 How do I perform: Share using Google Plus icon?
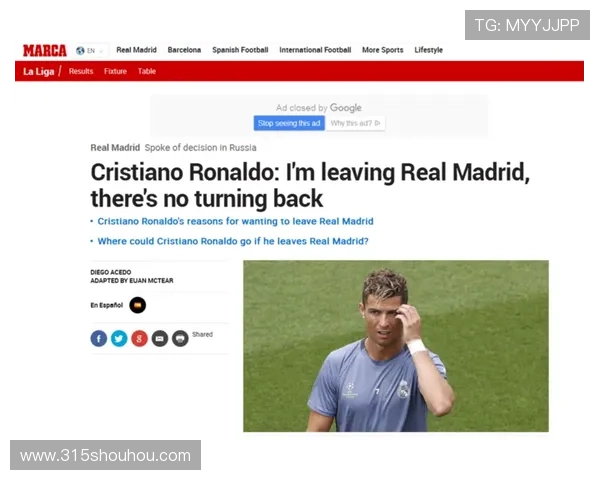pyautogui.click(x=139, y=339)
